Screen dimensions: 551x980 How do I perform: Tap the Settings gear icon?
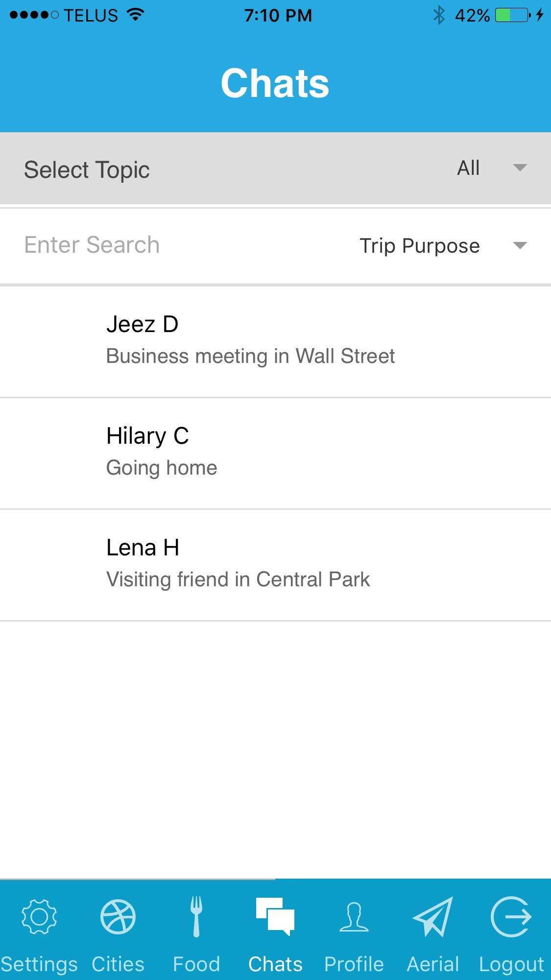pyautogui.click(x=39, y=917)
